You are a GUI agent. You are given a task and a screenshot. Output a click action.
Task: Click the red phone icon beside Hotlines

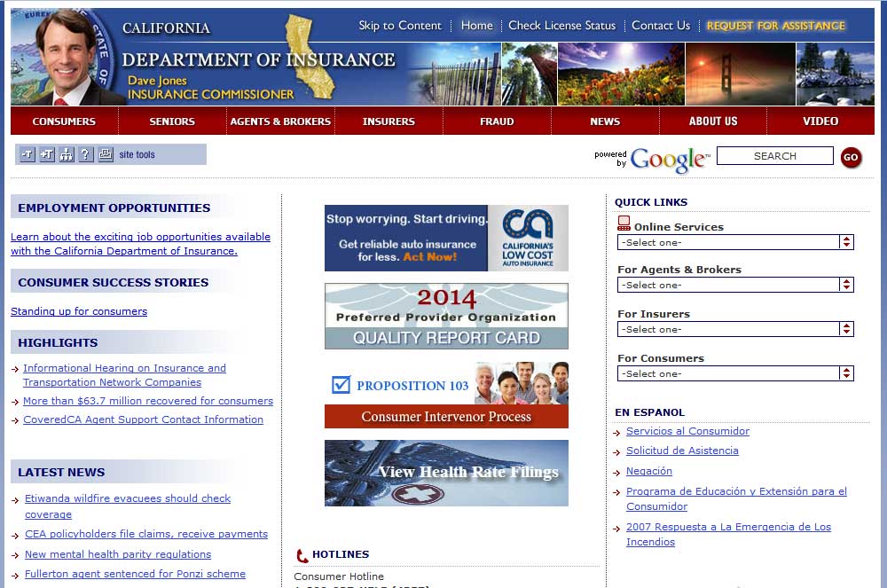pyautogui.click(x=302, y=555)
